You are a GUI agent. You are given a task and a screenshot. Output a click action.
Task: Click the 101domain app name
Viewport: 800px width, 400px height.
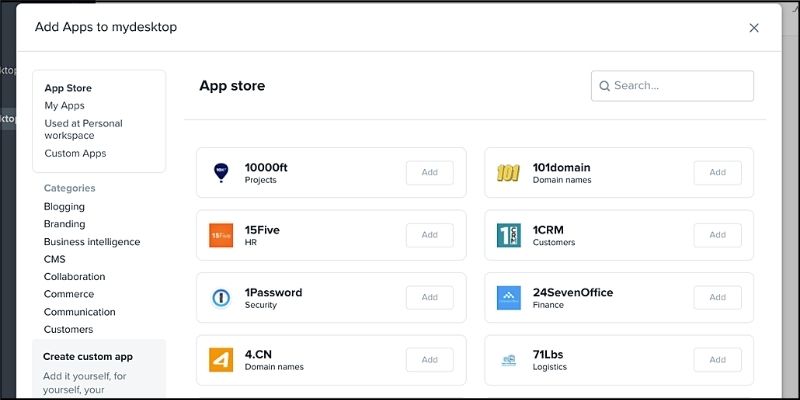coord(562,167)
